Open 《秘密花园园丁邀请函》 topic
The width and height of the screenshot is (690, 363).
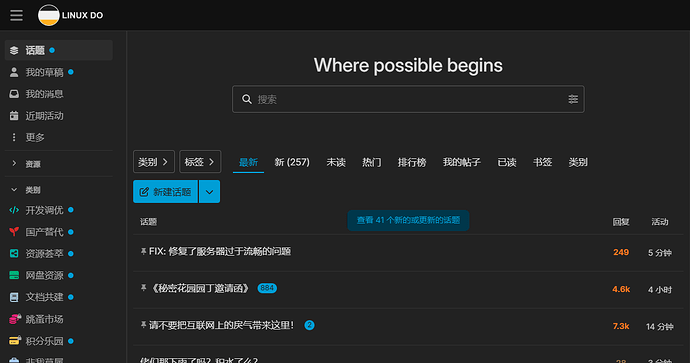click(199, 289)
